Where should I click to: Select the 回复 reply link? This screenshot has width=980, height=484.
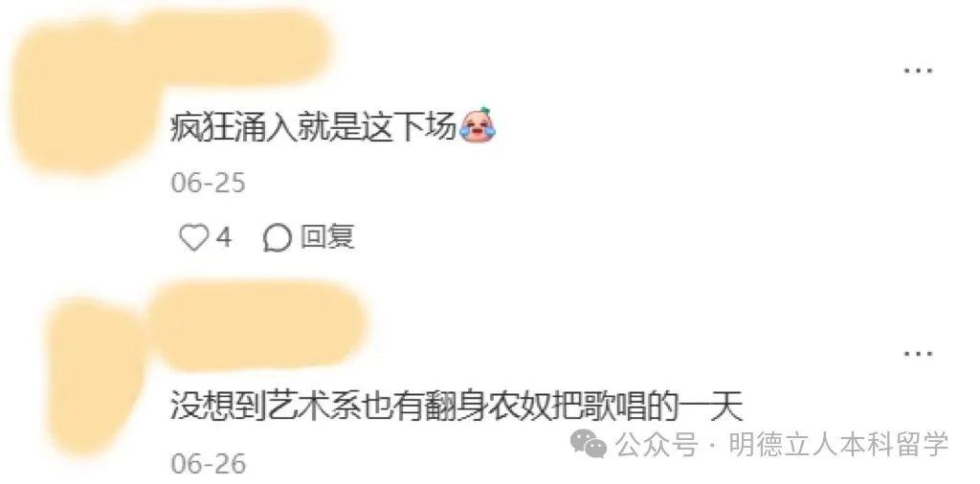[x=327, y=237]
